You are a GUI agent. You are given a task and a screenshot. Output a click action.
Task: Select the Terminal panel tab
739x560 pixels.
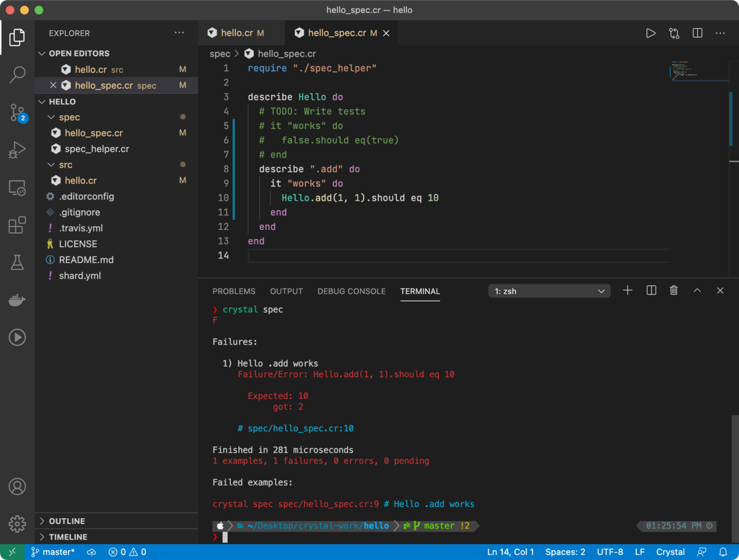(420, 291)
